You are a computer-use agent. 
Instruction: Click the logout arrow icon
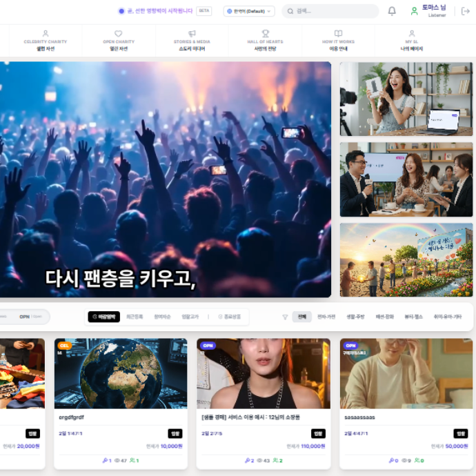coord(465,11)
